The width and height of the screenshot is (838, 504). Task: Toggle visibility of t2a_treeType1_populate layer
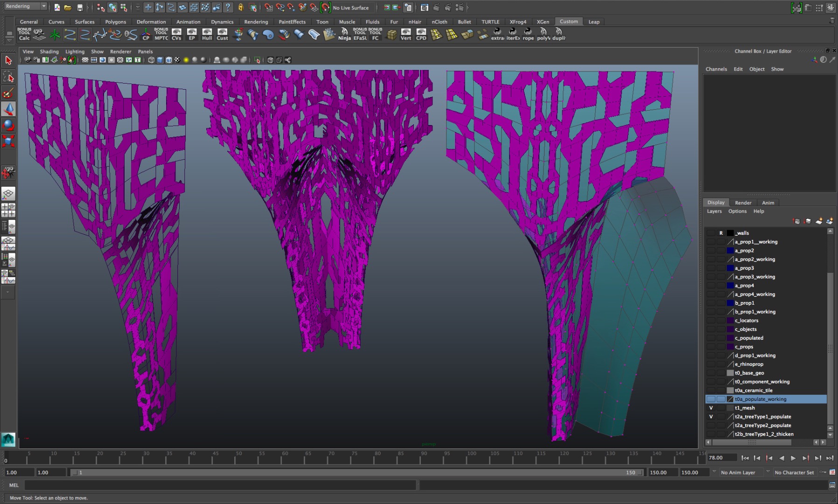click(711, 417)
